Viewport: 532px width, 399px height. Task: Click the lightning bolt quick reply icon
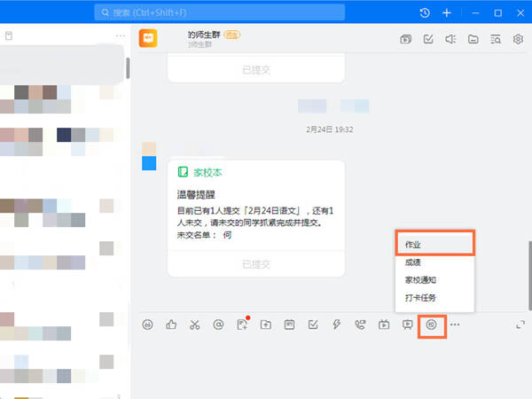[x=337, y=325]
